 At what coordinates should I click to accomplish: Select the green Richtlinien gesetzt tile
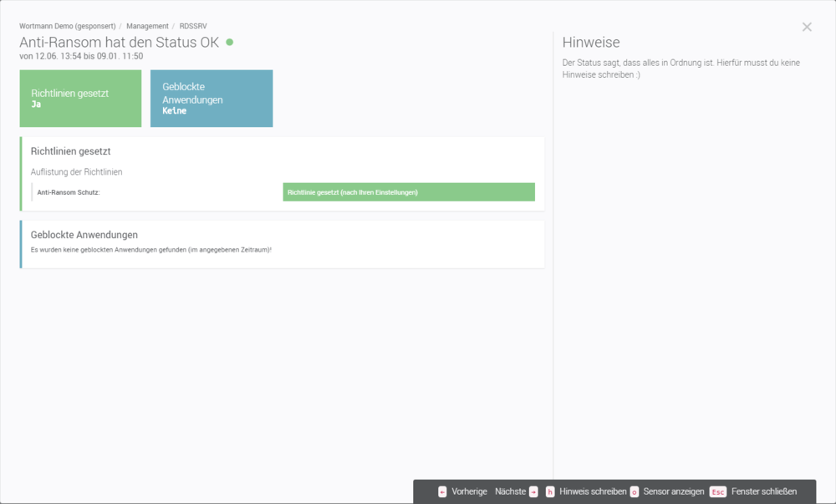80,99
